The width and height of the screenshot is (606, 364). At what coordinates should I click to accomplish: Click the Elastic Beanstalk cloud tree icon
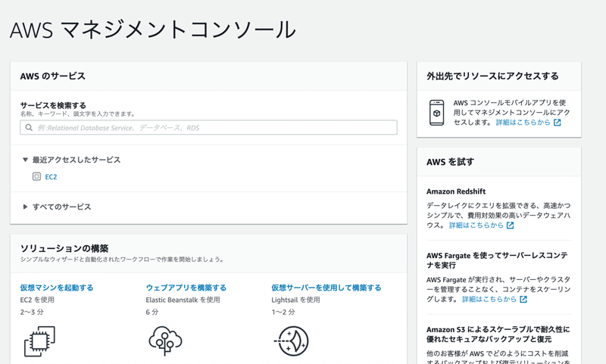click(x=165, y=341)
